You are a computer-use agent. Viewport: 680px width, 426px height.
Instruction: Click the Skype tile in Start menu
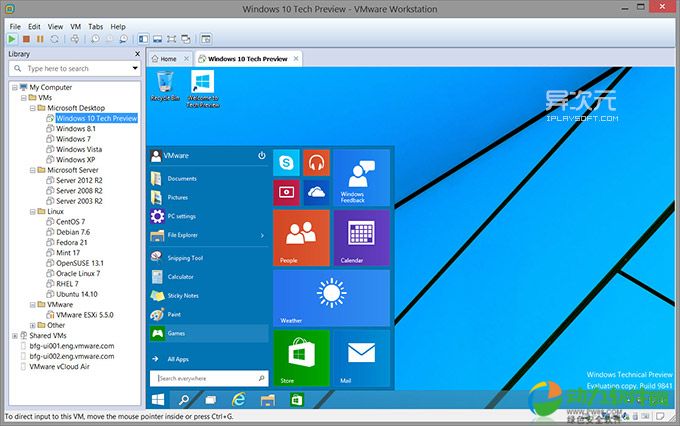coord(287,163)
